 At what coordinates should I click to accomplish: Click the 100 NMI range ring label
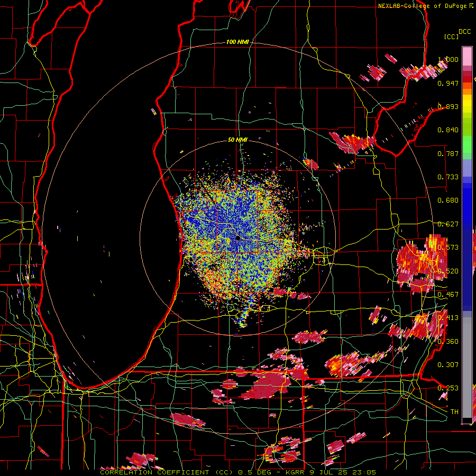237,42
